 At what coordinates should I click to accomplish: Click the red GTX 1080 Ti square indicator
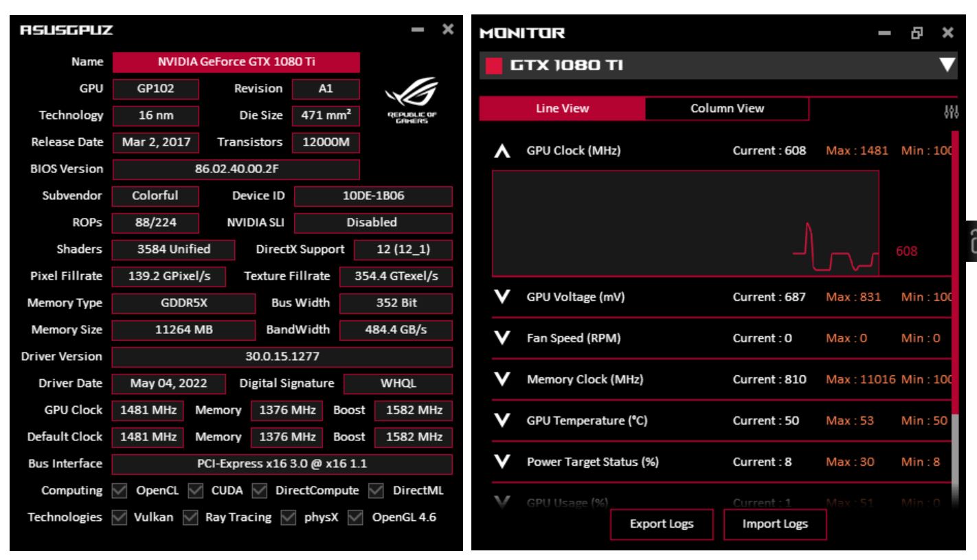click(x=493, y=66)
